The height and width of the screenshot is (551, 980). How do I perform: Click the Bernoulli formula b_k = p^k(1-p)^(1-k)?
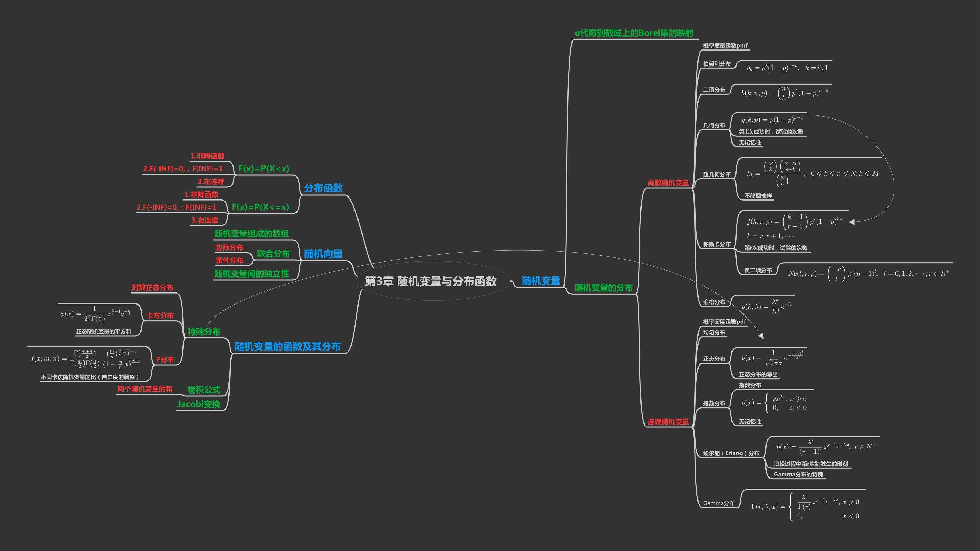pos(787,68)
